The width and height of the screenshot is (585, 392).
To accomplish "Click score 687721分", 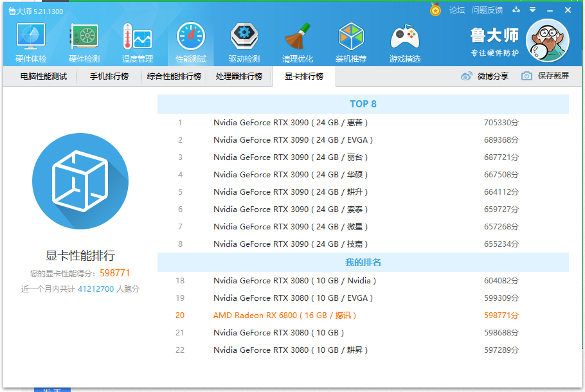I will pos(501,157).
